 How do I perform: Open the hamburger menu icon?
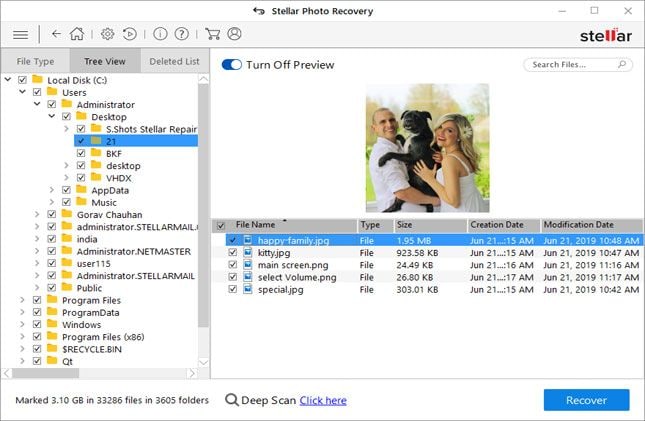coord(20,35)
